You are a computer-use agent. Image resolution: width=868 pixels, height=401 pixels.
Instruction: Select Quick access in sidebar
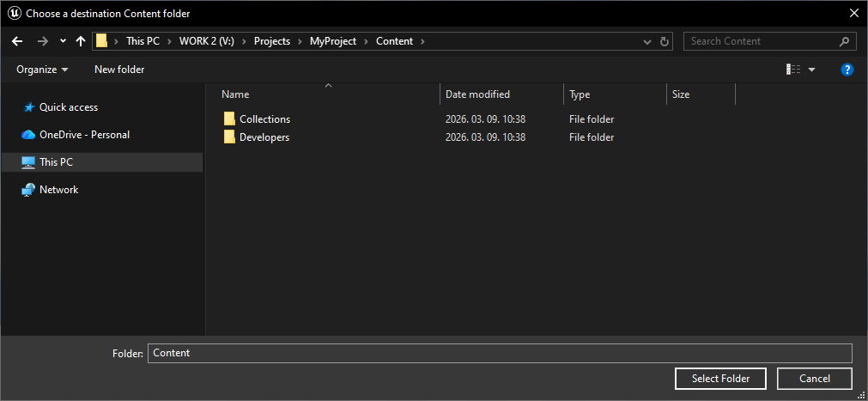pyautogui.click(x=68, y=107)
